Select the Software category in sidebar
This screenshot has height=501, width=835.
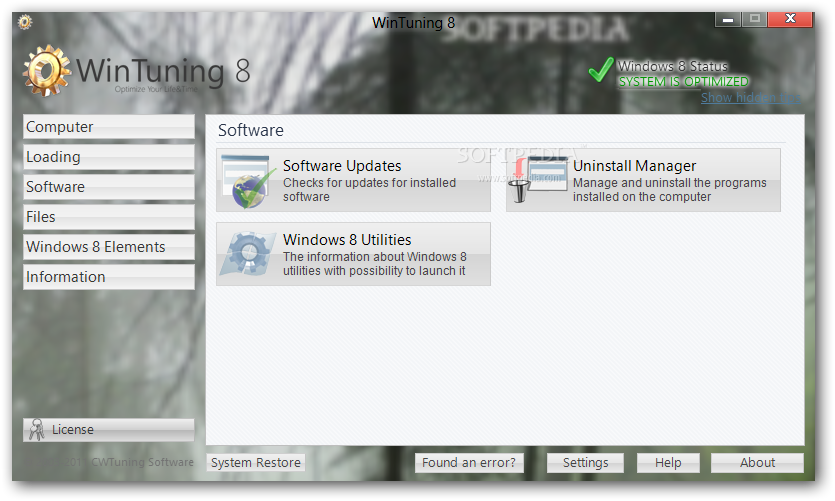click(109, 187)
